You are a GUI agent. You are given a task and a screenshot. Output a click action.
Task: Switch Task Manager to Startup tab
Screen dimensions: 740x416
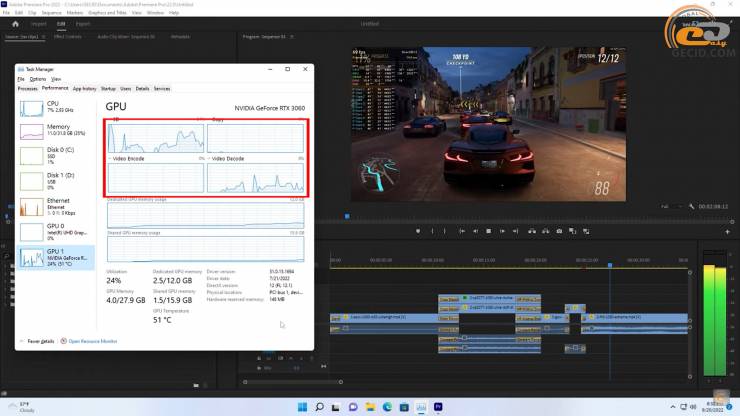[108, 88]
